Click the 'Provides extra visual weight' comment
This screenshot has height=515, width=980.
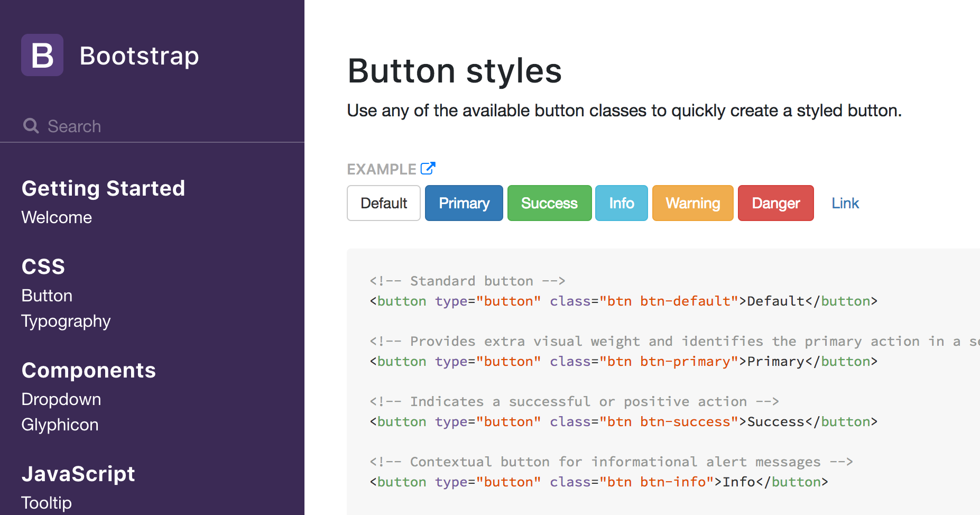tap(674, 342)
